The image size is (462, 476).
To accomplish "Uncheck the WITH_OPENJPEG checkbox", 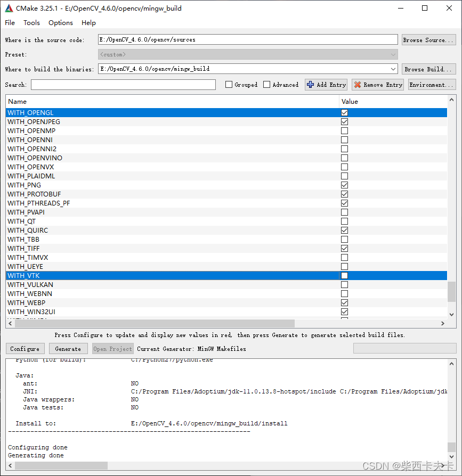I will pyautogui.click(x=344, y=122).
